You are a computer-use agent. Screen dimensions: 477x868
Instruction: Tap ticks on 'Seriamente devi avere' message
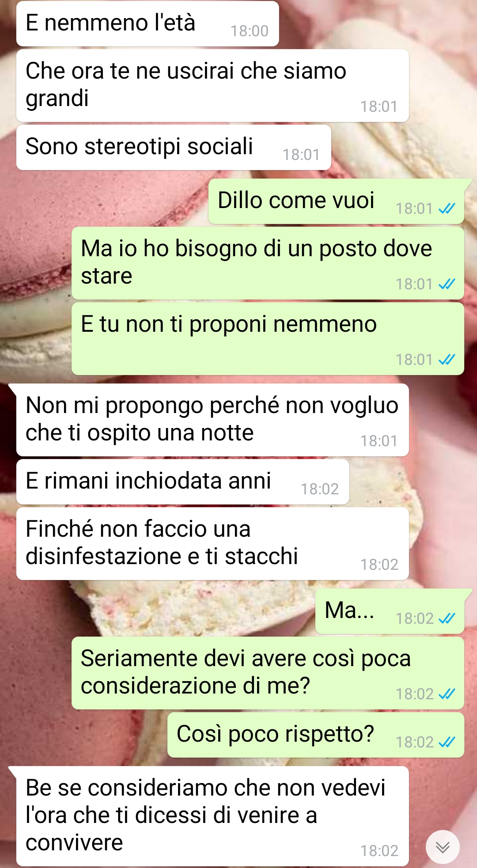447,694
